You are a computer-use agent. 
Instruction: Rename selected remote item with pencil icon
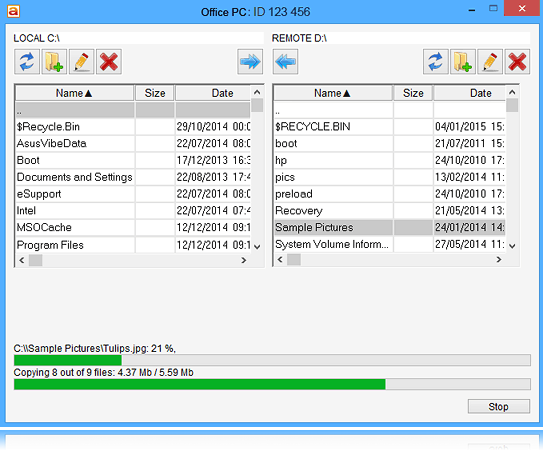490,62
